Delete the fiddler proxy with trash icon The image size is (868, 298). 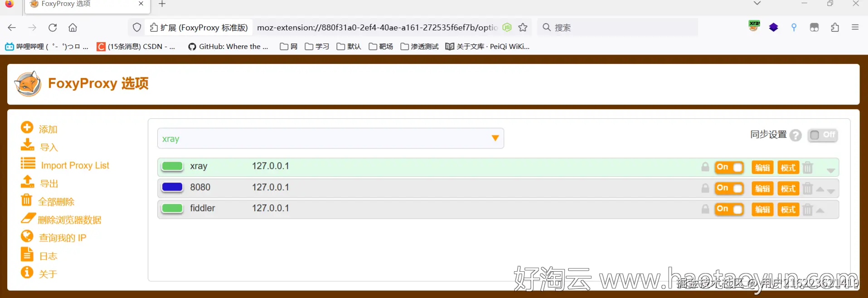[x=808, y=209]
